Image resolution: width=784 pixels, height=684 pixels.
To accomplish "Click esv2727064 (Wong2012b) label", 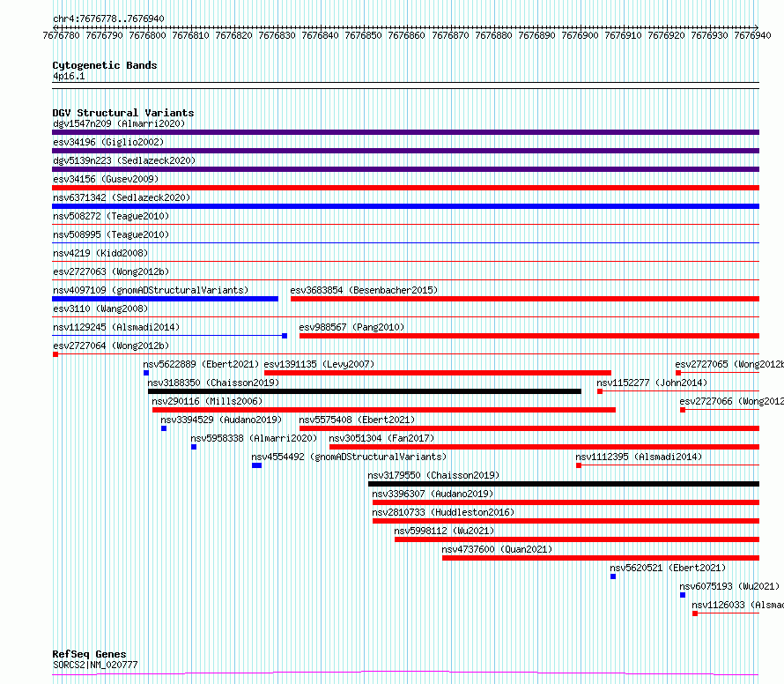I will click(111, 346).
